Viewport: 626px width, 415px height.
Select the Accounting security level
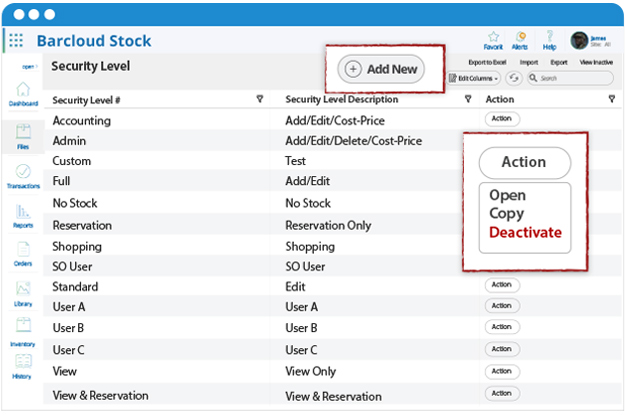click(81, 121)
